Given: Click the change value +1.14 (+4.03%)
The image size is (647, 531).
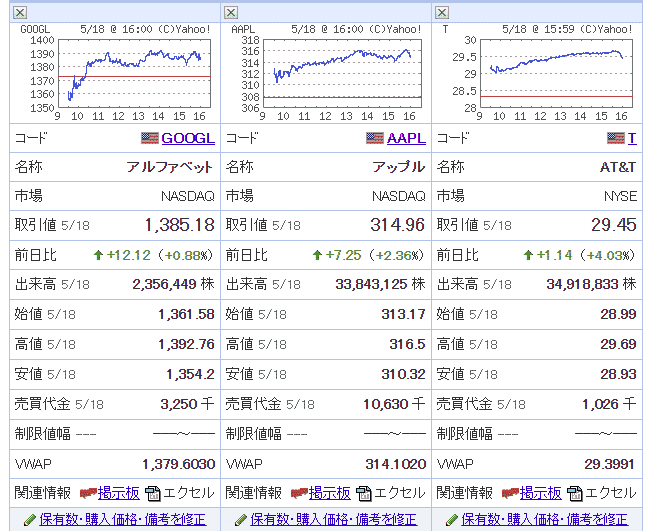Looking at the screenshot, I should (x=586, y=255).
